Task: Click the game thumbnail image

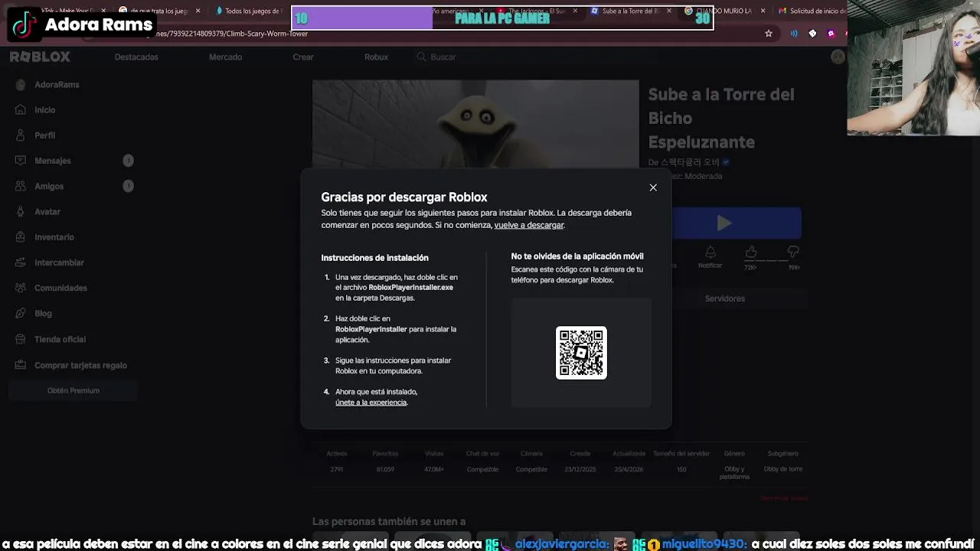Action: [x=475, y=124]
